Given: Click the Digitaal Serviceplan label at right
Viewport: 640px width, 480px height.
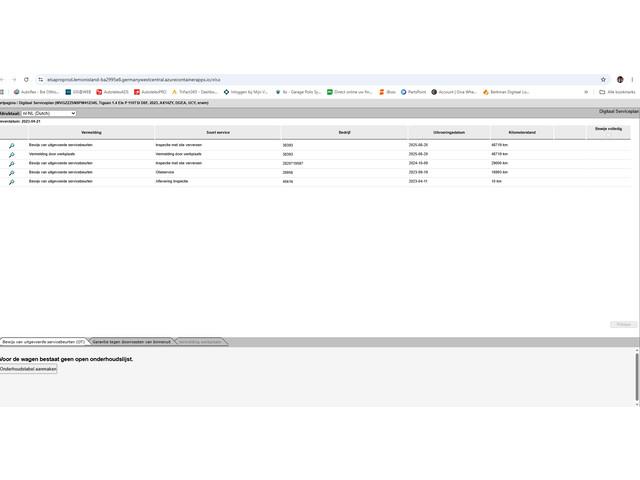Looking at the screenshot, I should (x=619, y=111).
